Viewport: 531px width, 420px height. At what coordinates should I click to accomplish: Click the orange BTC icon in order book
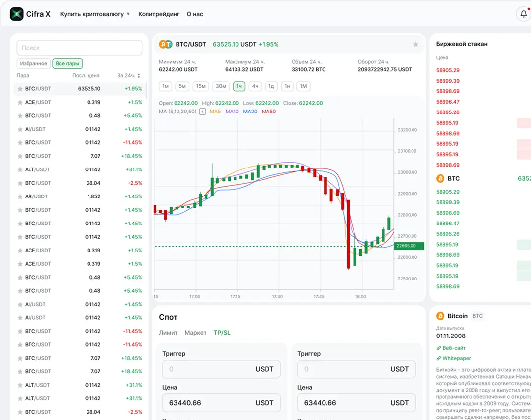(440, 179)
